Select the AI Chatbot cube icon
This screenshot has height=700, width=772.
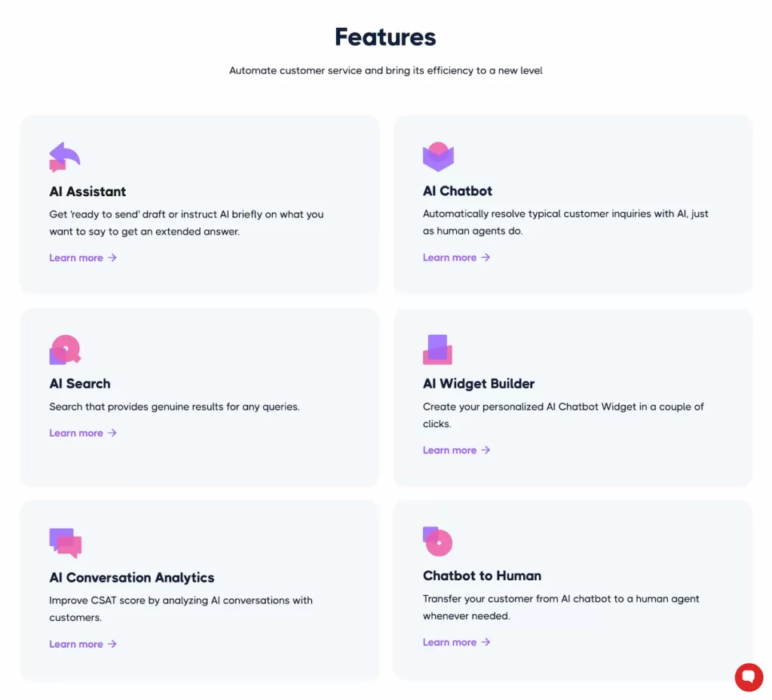[x=438, y=156]
